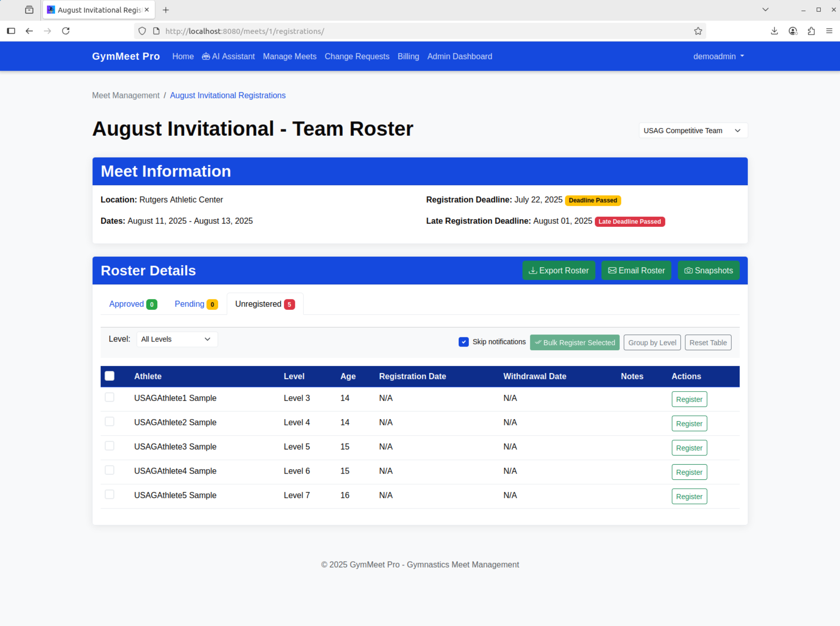840x626 pixels.
Task: Open Manage Meets in the navbar
Action: tap(289, 57)
